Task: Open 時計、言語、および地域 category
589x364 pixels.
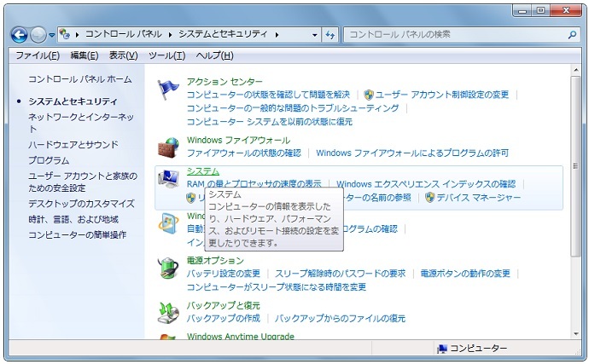Action: (73, 219)
